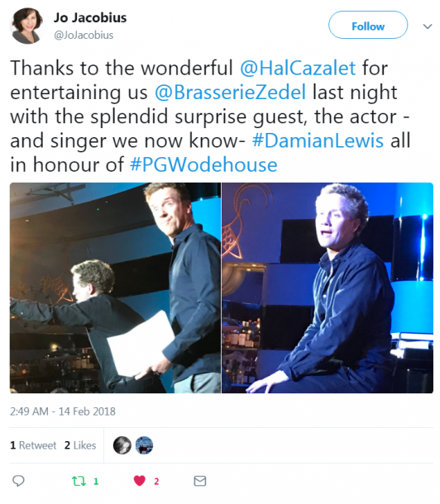The height and width of the screenshot is (504, 440).
Task: Click the reply speech bubble icon
Action: (x=18, y=481)
